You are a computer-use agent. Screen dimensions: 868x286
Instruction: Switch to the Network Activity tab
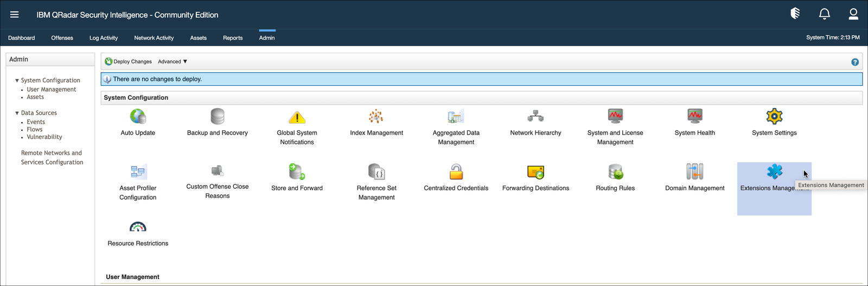pyautogui.click(x=154, y=38)
